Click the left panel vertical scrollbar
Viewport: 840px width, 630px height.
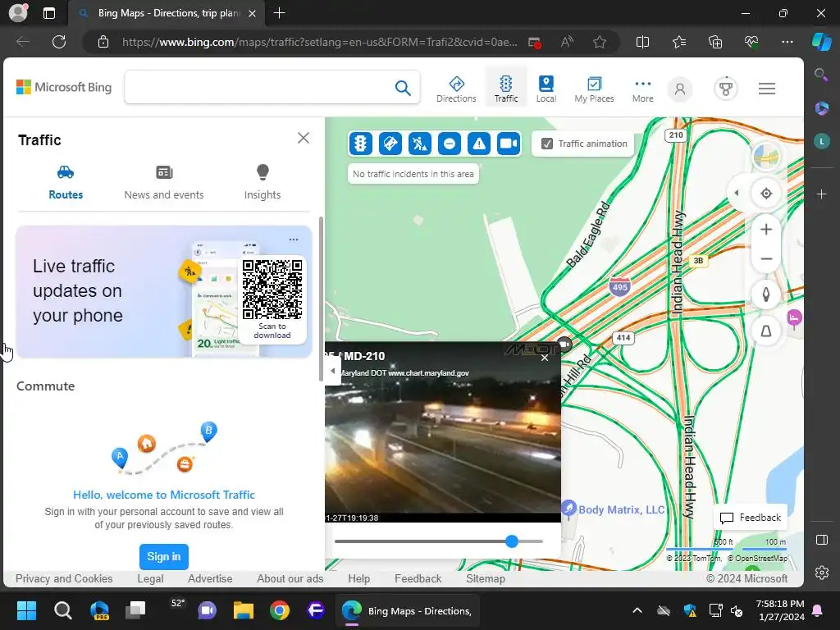pyautogui.click(x=321, y=299)
